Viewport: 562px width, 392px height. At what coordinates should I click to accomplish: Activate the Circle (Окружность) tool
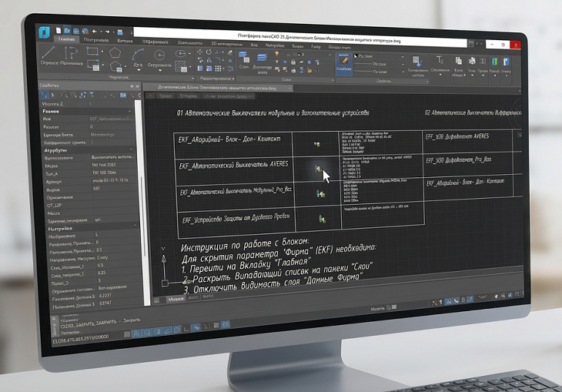pos(159,58)
